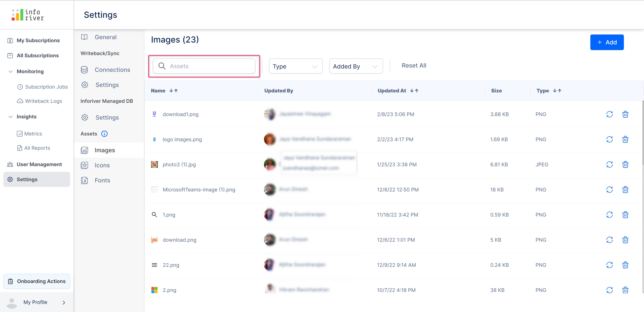The image size is (644, 312).
Task: Open the Type filter dropdown
Action: (295, 66)
